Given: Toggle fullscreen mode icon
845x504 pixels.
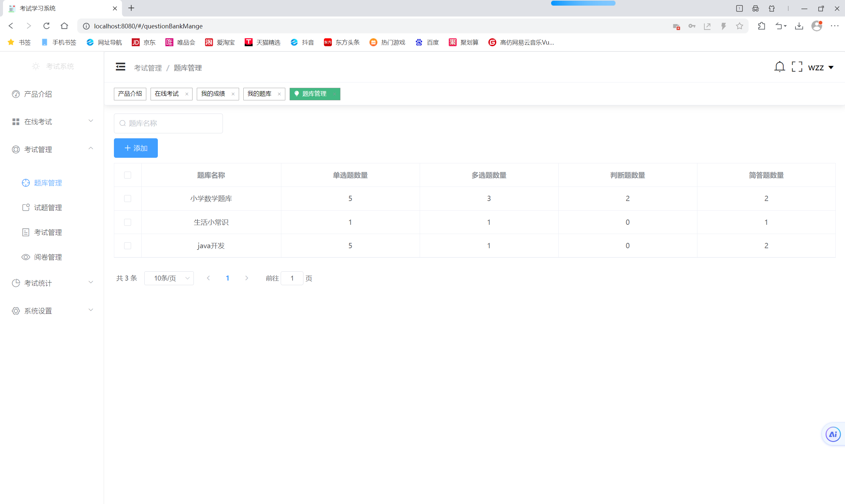Looking at the screenshot, I should [796, 67].
